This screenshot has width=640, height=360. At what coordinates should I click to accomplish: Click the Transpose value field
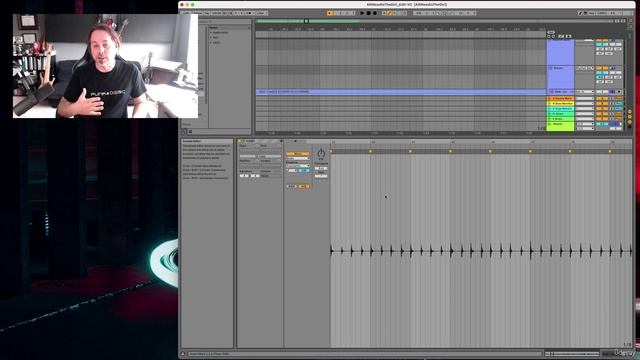(x=321, y=168)
